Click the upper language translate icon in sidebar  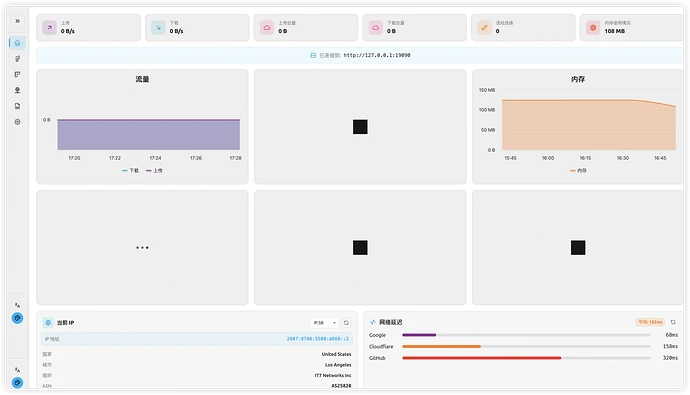(18, 305)
